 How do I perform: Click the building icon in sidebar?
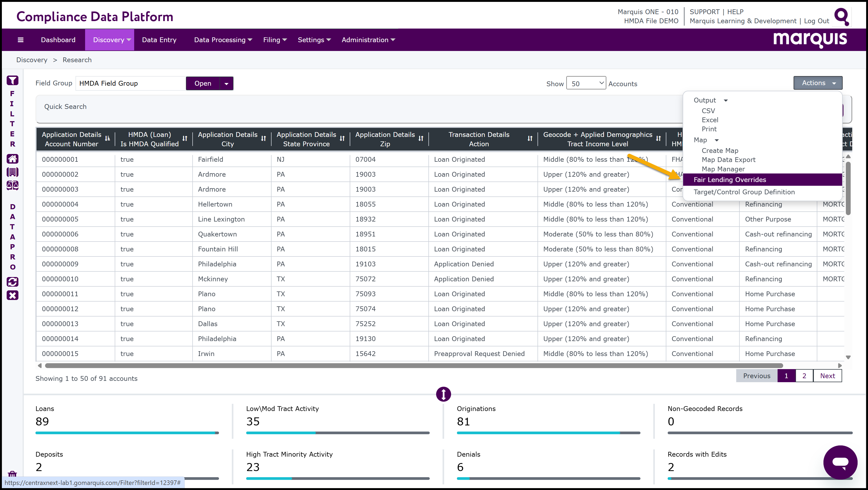click(13, 172)
